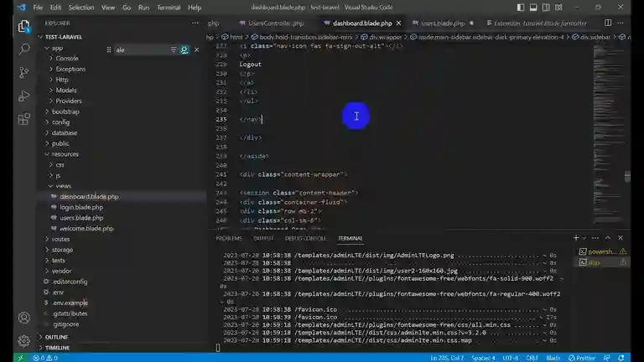644x362 pixels.
Task: Open the View menu
Action: pos(108,8)
